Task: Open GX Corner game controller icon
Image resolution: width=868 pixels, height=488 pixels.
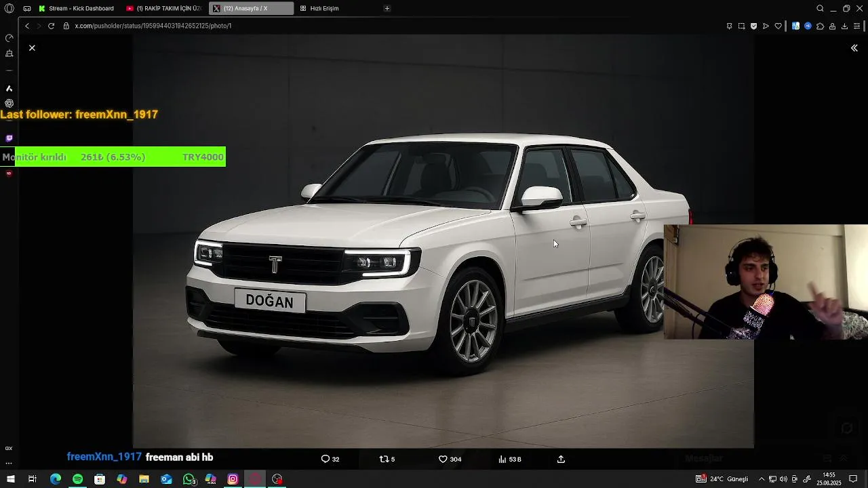Action: [x=27, y=8]
